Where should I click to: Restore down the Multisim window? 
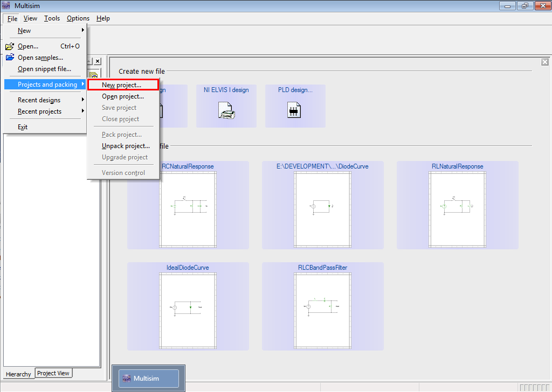tap(525, 5)
